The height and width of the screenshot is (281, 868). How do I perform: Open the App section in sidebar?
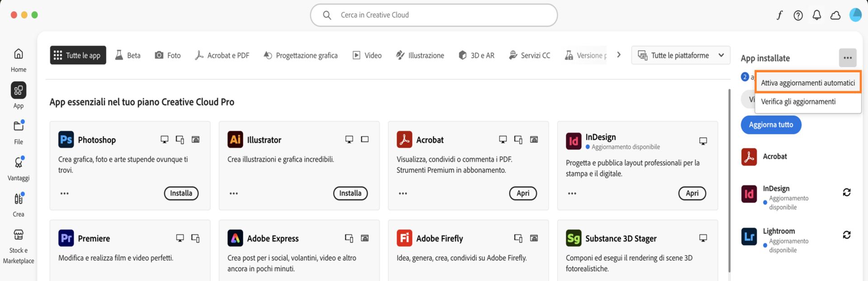[x=19, y=95]
